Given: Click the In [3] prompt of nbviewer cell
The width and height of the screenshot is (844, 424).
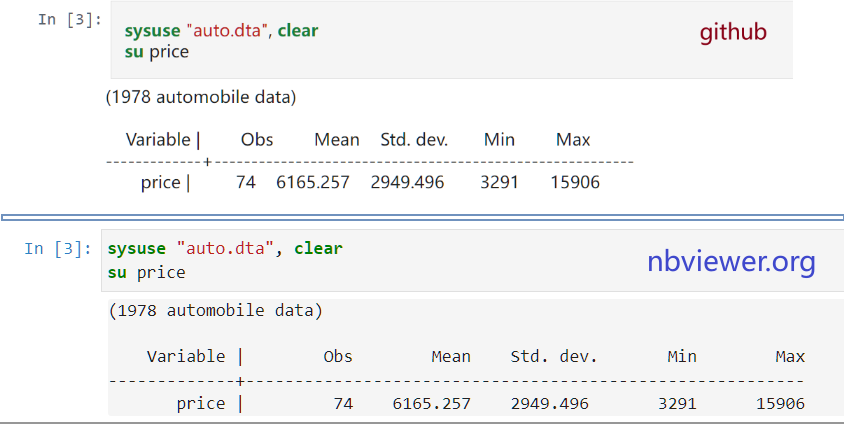Looking at the screenshot, I should click(x=58, y=248).
